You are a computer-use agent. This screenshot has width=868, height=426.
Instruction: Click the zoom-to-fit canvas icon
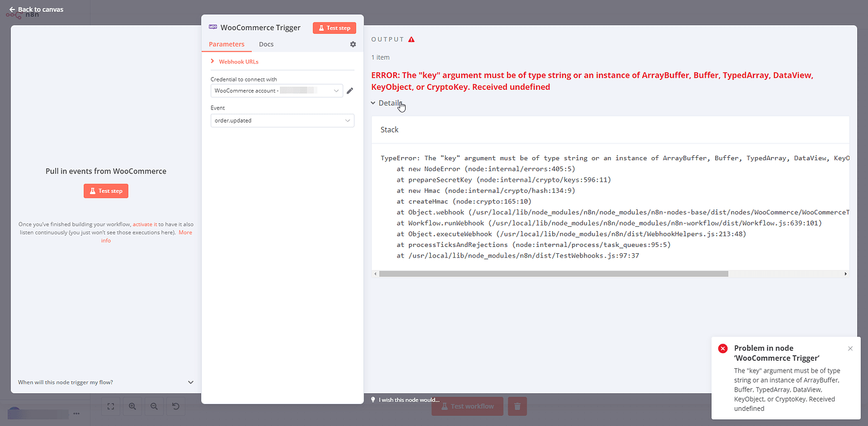point(110,406)
